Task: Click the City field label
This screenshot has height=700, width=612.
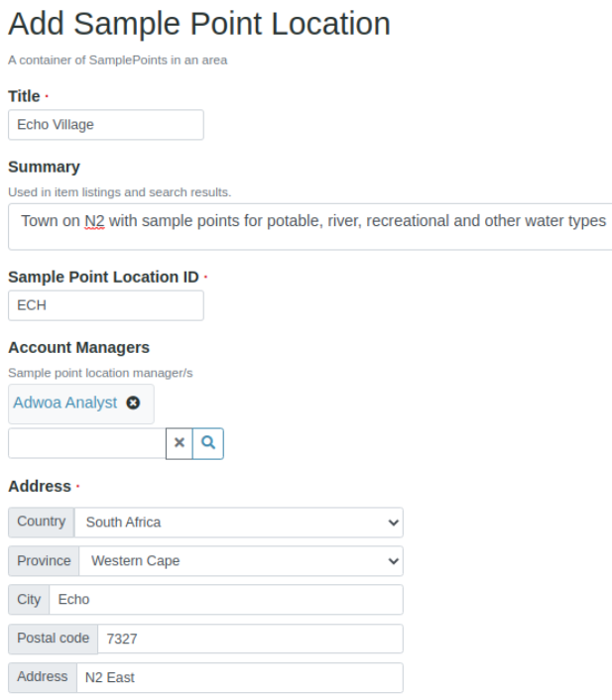Action: (29, 600)
